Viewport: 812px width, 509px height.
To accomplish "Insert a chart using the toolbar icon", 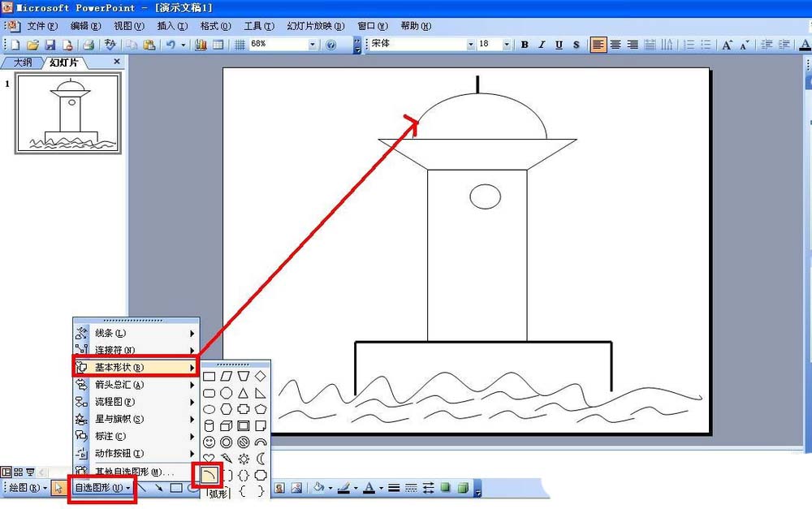I will click(201, 45).
